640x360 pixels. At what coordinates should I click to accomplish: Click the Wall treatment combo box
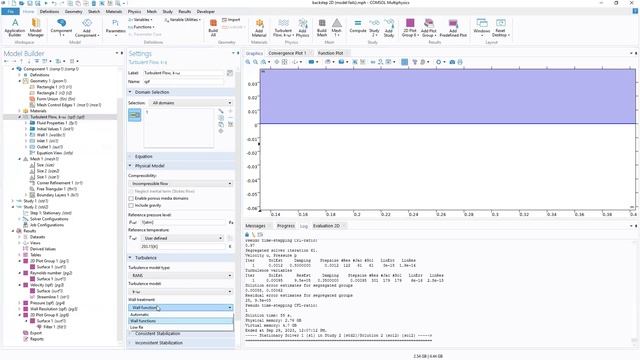(181, 307)
